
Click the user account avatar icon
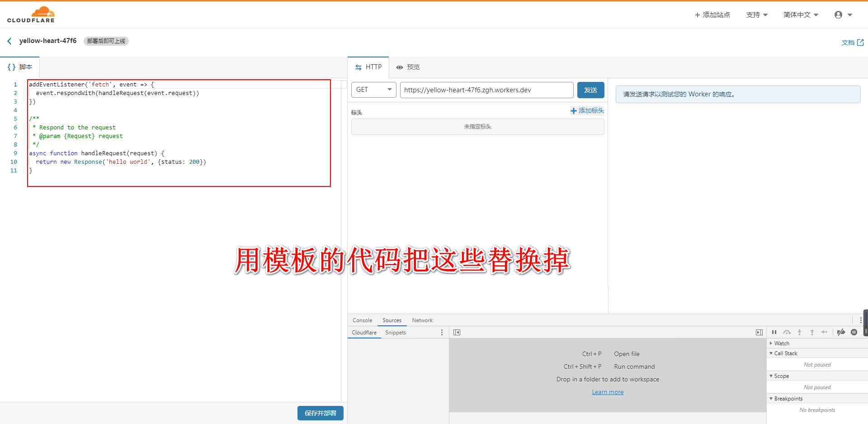coord(838,15)
